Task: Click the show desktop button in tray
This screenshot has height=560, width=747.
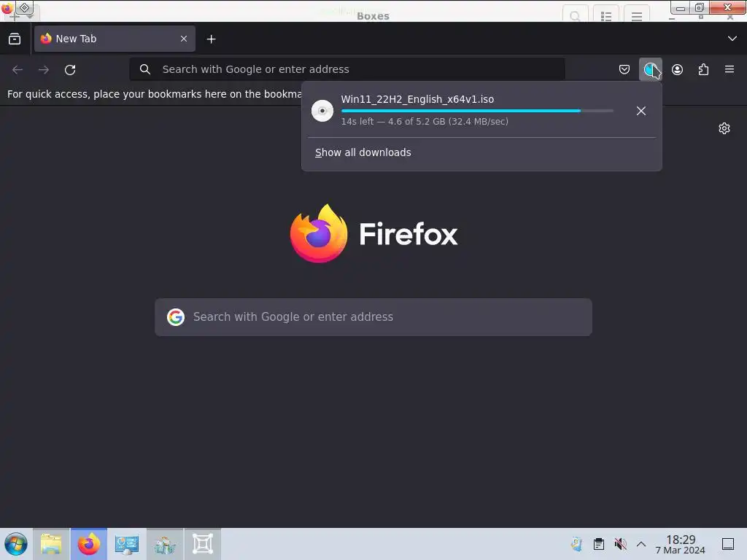Action: pyautogui.click(x=728, y=544)
